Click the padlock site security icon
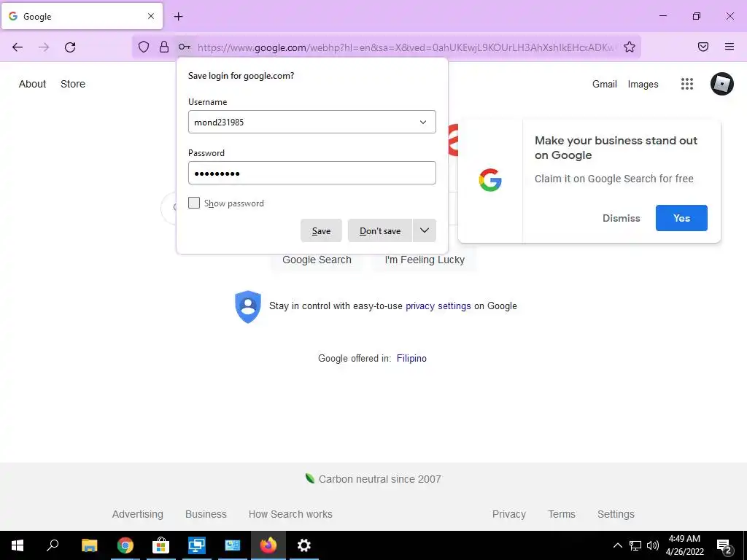The height and width of the screenshot is (560, 747). (x=164, y=47)
